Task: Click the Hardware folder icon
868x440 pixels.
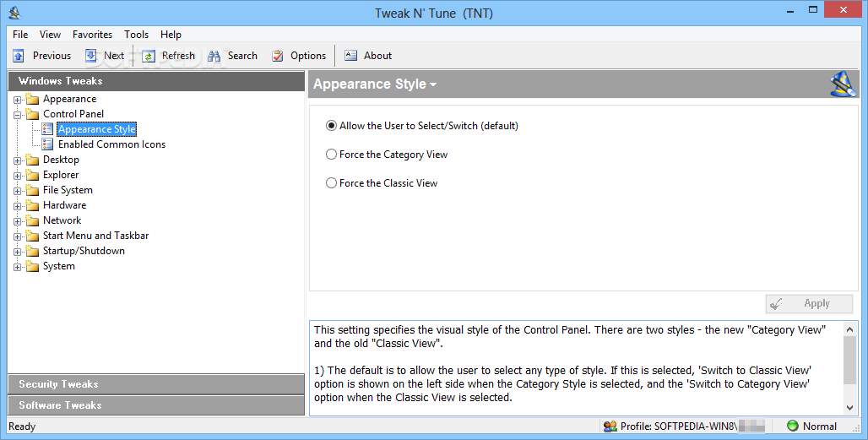Action: [33, 205]
